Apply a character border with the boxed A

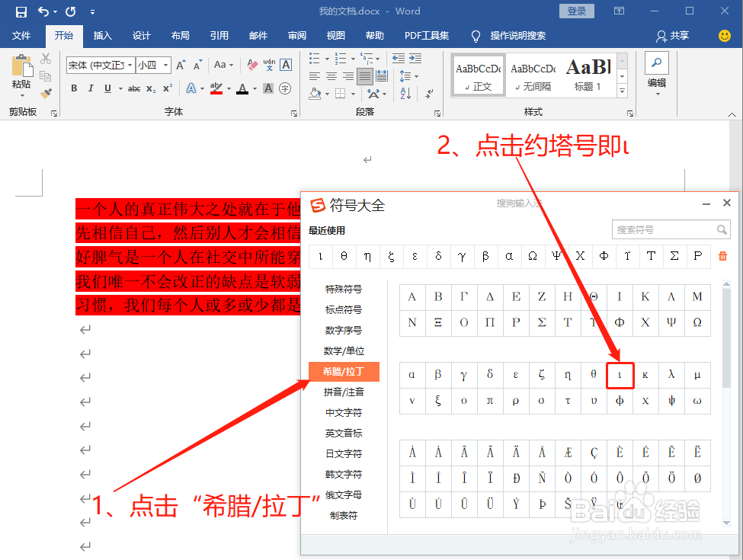pos(286,65)
